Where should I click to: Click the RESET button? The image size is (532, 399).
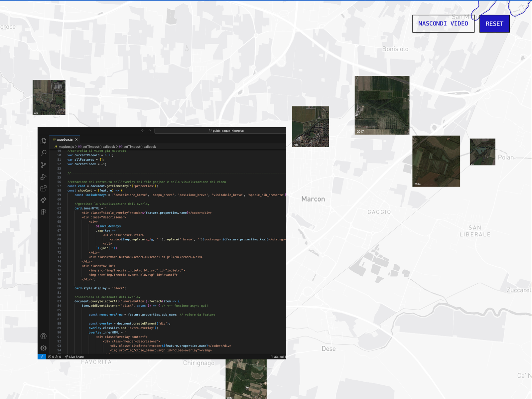494,24
